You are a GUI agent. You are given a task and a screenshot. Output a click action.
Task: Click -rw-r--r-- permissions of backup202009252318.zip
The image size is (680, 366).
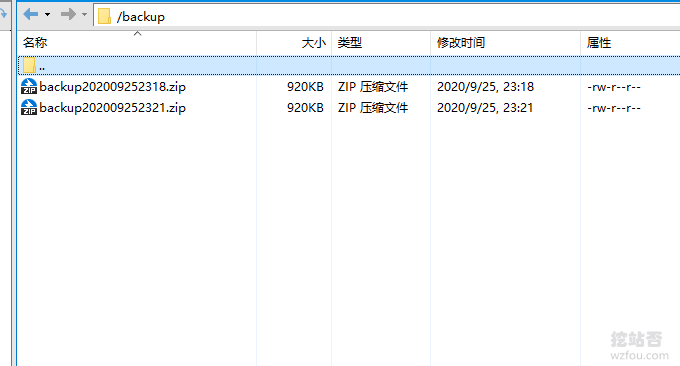coord(614,87)
